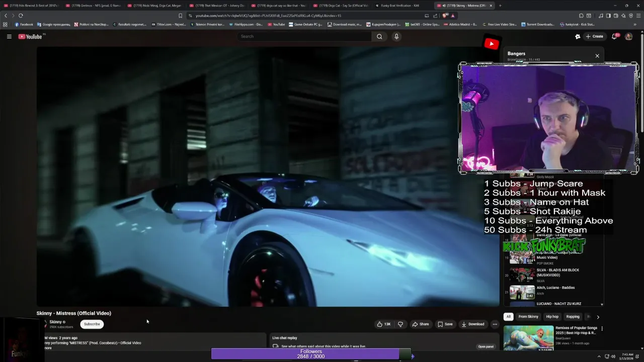Open the YouTube bookmark in bookmarks bar
This screenshot has width=644, height=362.
coord(276,24)
